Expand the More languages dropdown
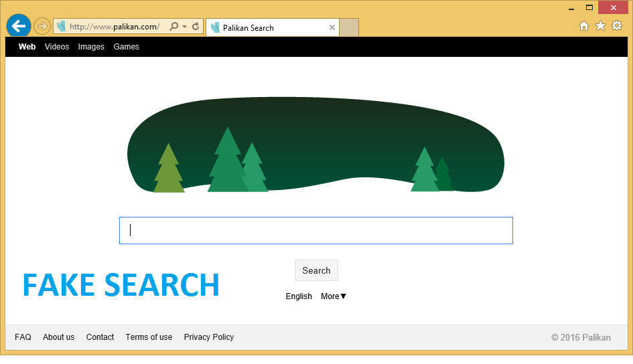Screen dimensions: 633x364 click(334, 296)
